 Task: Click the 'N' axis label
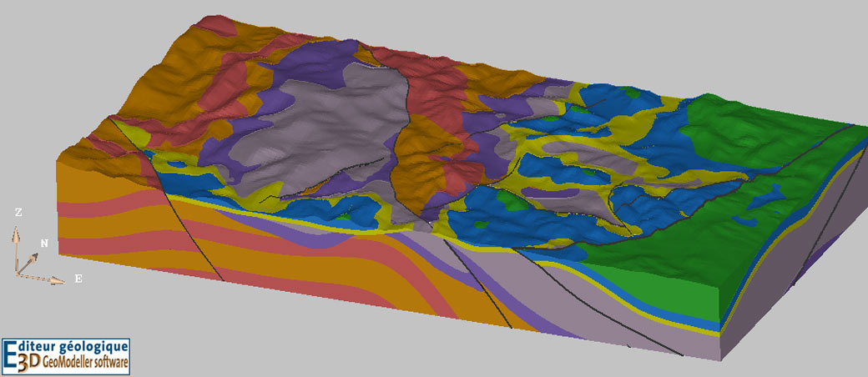click(44, 243)
